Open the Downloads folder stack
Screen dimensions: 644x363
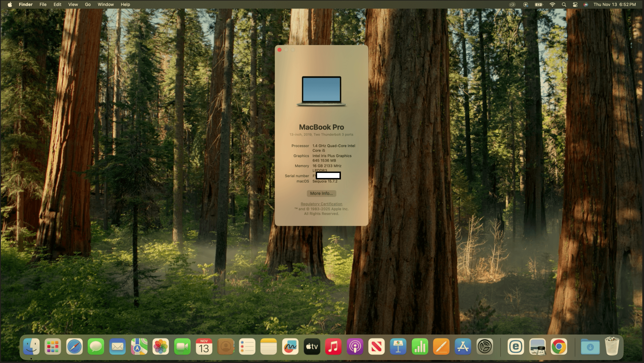click(x=590, y=347)
